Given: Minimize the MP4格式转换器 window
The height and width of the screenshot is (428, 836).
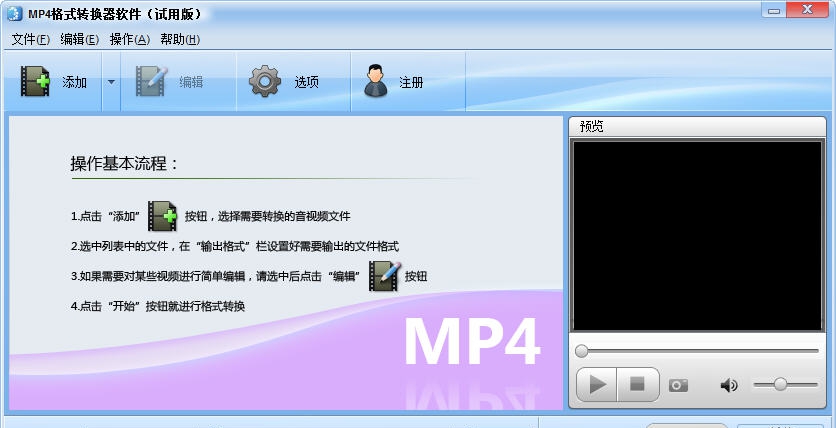Looking at the screenshot, I should tap(774, 10).
